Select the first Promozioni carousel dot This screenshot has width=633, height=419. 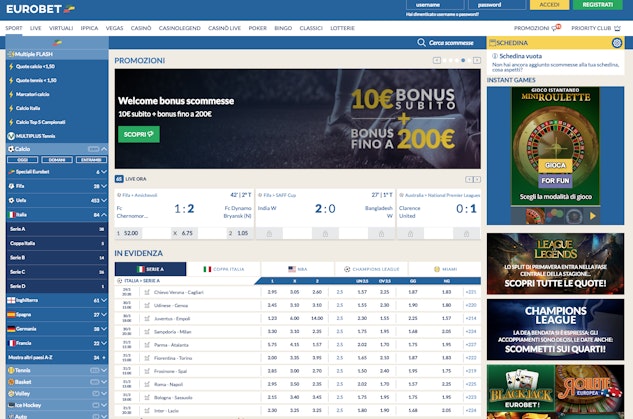coord(444,61)
